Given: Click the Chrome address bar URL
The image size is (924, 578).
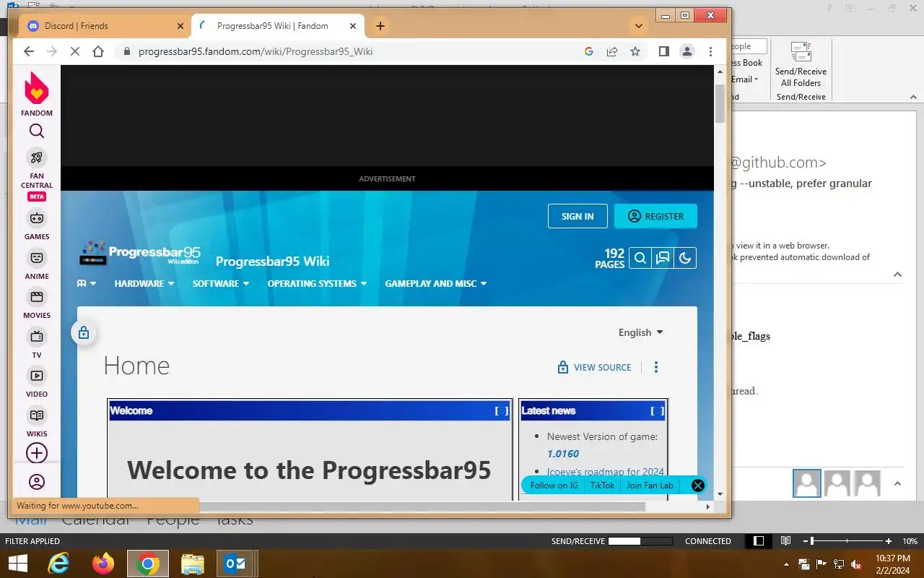Looking at the screenshot, I should 256,51.
